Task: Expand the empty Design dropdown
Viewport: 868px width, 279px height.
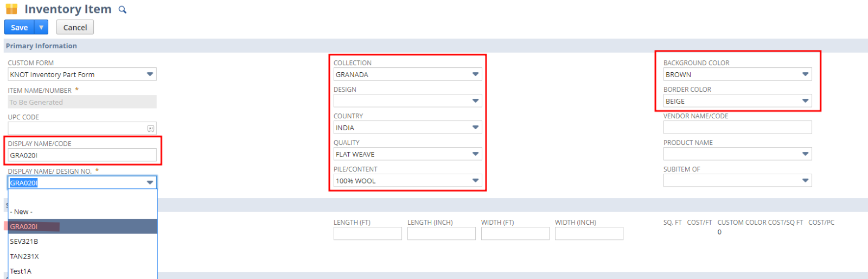Action: pyautogui.click(x=475, y=101)
